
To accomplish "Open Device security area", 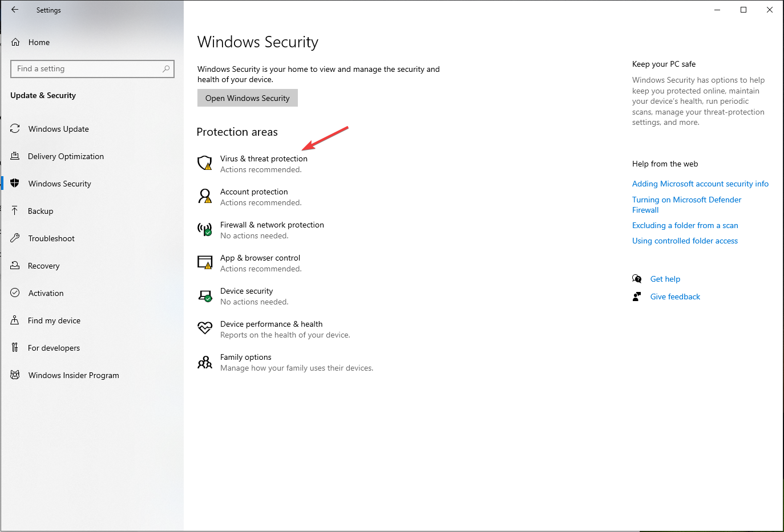I will [x=246, y=291].
